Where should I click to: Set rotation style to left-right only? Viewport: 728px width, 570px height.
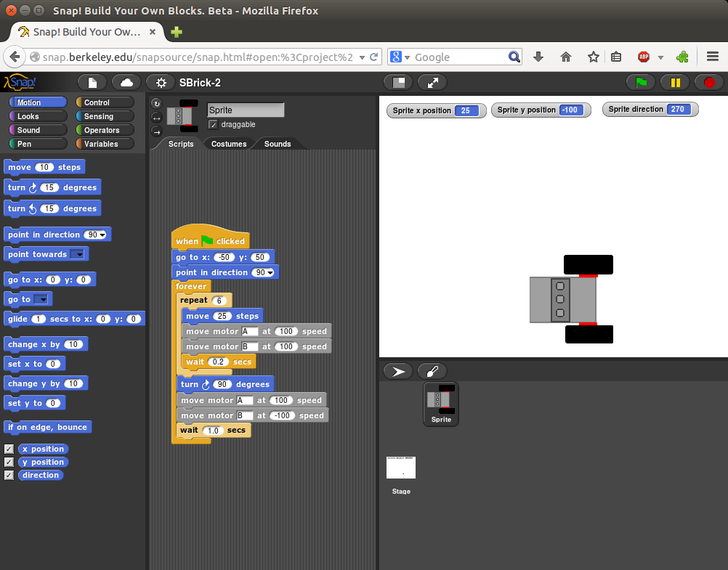click(x=156, y=118)
